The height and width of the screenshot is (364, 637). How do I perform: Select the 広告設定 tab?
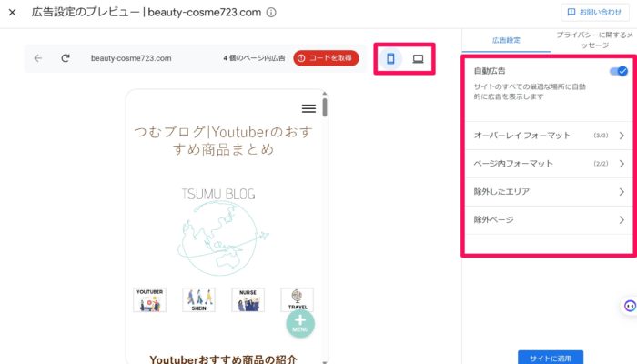click(x=506, y=40)
